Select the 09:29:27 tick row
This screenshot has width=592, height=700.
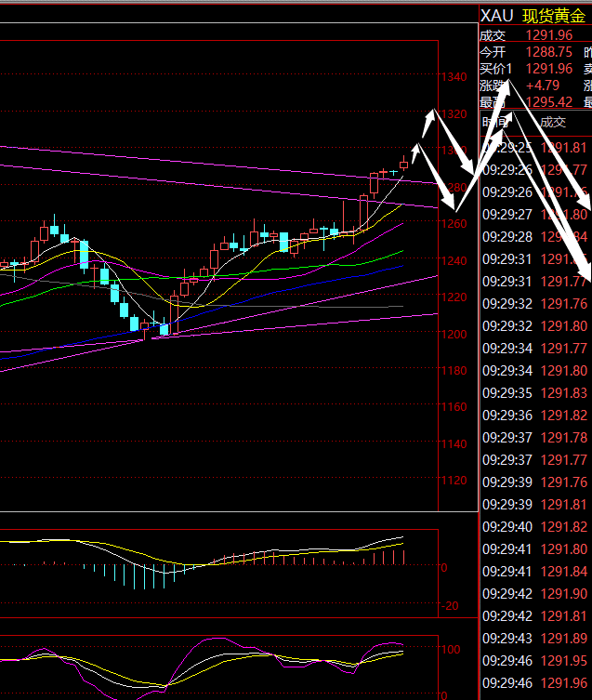(x=535, y=215)
